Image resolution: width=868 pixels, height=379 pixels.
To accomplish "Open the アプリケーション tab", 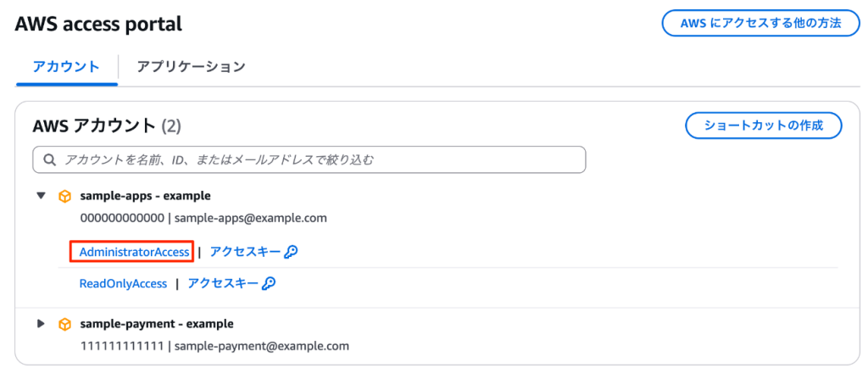I will click(191, 66).
